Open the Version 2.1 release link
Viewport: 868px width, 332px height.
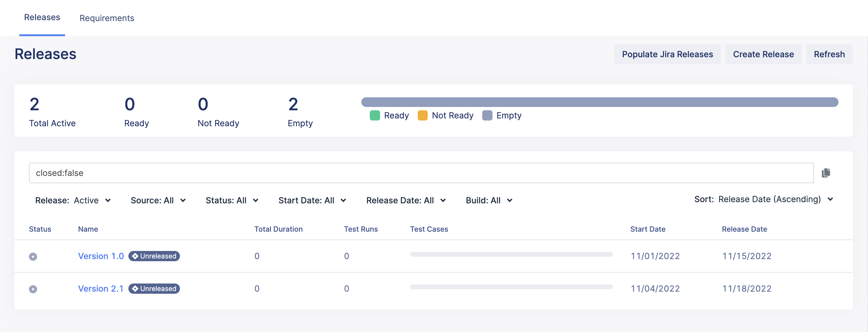pos(100,289)
